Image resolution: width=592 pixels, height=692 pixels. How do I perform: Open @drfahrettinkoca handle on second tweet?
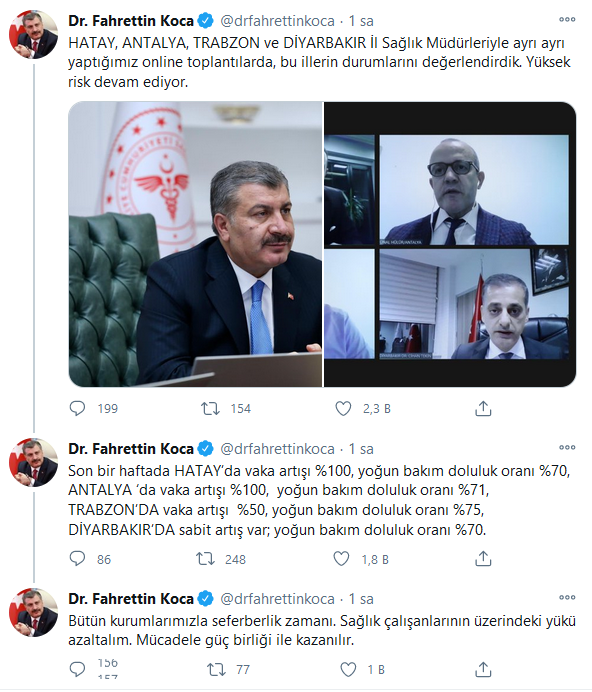pyautogui.click(x=277, y=449)
